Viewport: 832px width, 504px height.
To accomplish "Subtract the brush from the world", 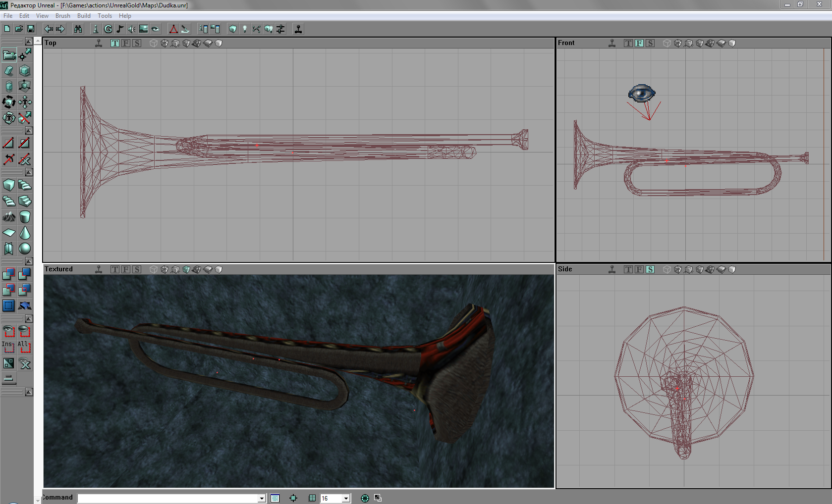I will [25, 274].
